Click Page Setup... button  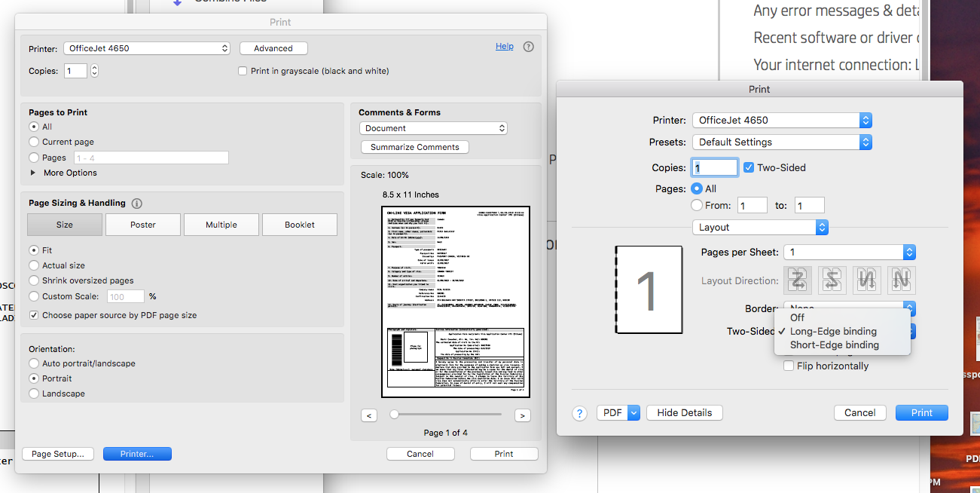point(58,454)
